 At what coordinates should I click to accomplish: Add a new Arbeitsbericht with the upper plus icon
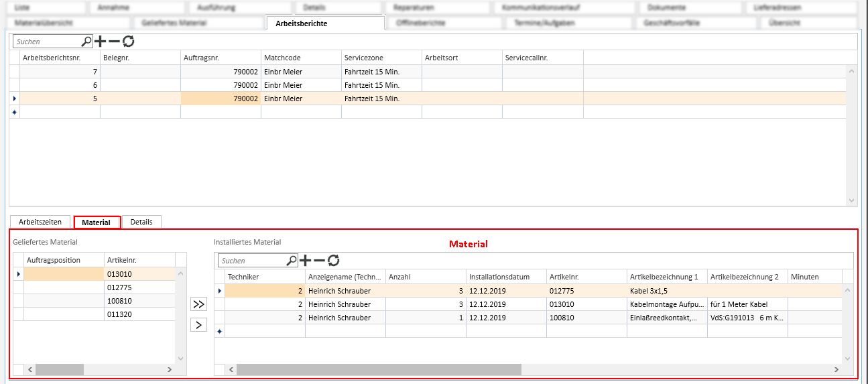(x=101, y=42)
